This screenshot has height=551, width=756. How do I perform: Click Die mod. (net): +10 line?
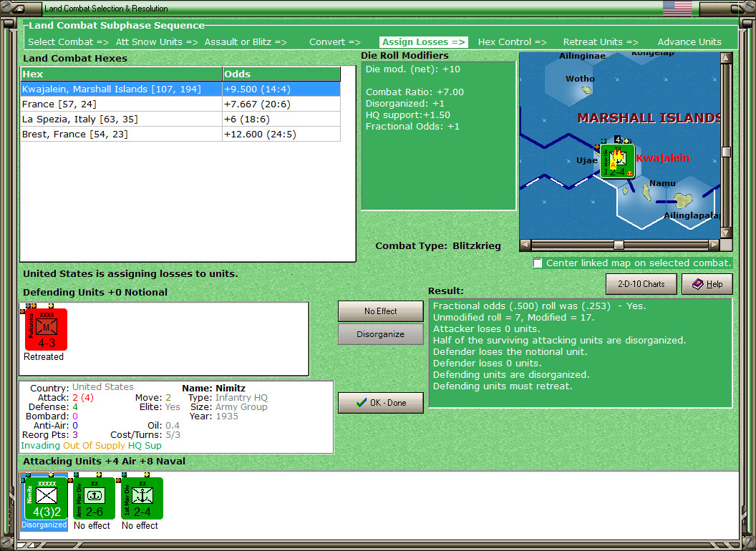pyautogui.click(x=412, y=69)
